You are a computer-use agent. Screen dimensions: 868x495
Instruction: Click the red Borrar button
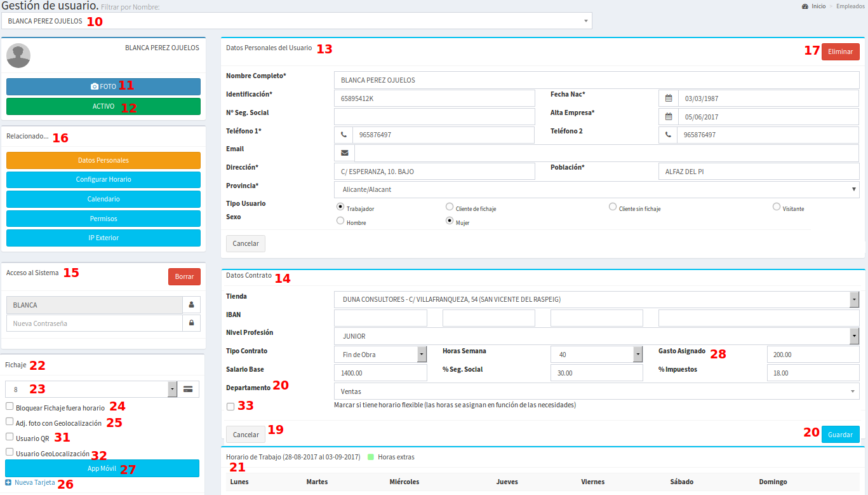point(184,277)
